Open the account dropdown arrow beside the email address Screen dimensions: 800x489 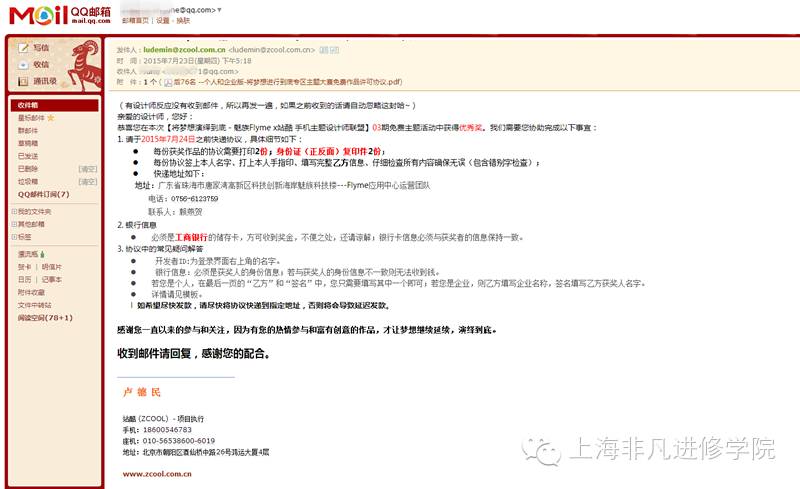[219, 10]
